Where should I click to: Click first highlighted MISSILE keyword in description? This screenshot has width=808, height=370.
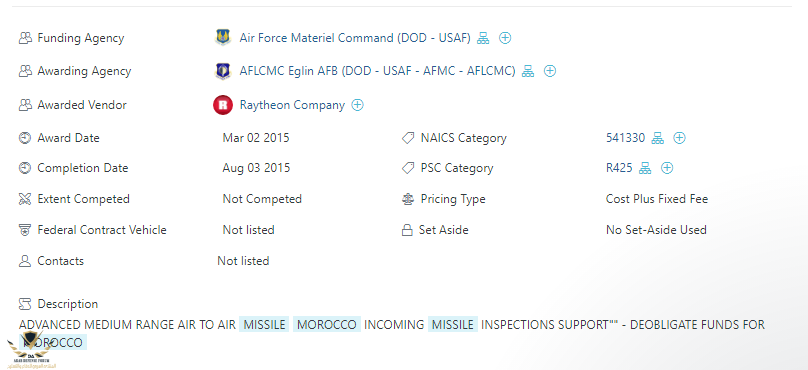264,325
